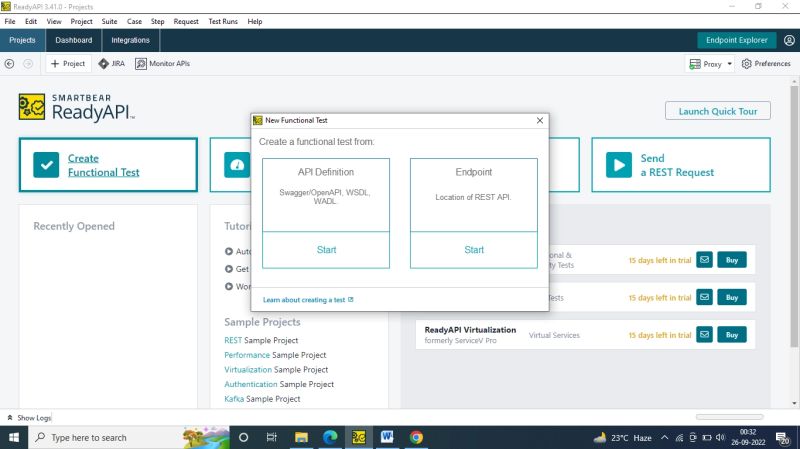Click the SmartBear ReadyAPI logo
This screenshot has width=800, height=449.
[x=77, y=107]
